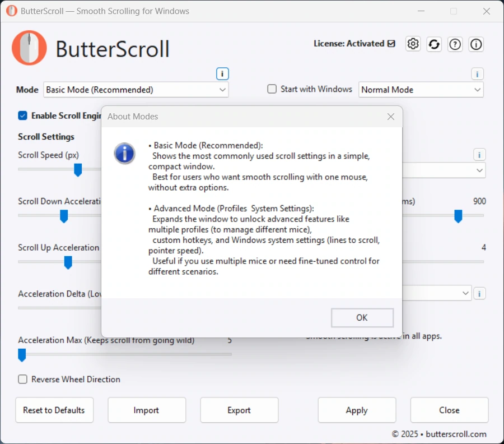Screen dimensions: 504x444
Task: Click the 900 value label
Action: (x=479, y=201)
